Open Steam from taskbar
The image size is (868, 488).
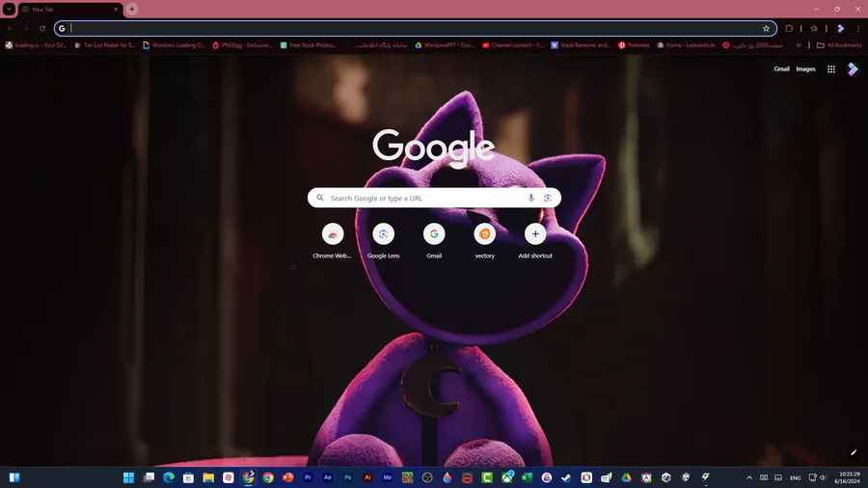pos(566,477)
